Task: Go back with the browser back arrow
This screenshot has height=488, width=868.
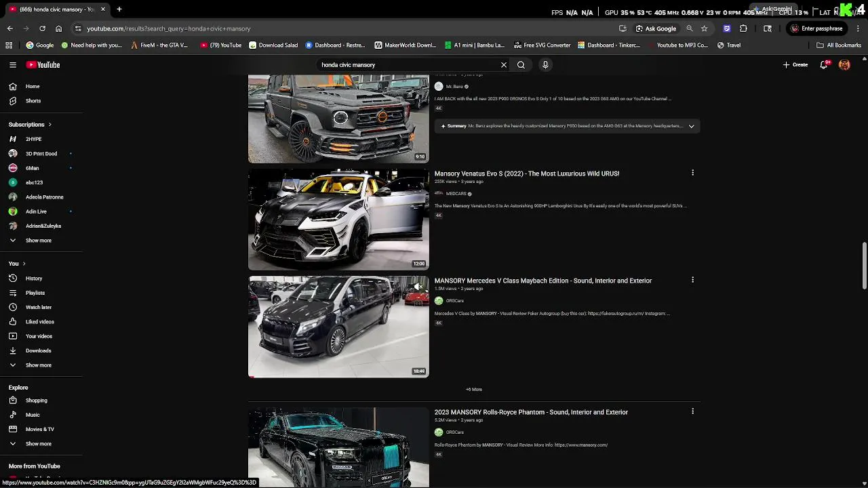Action: [10, 28]
